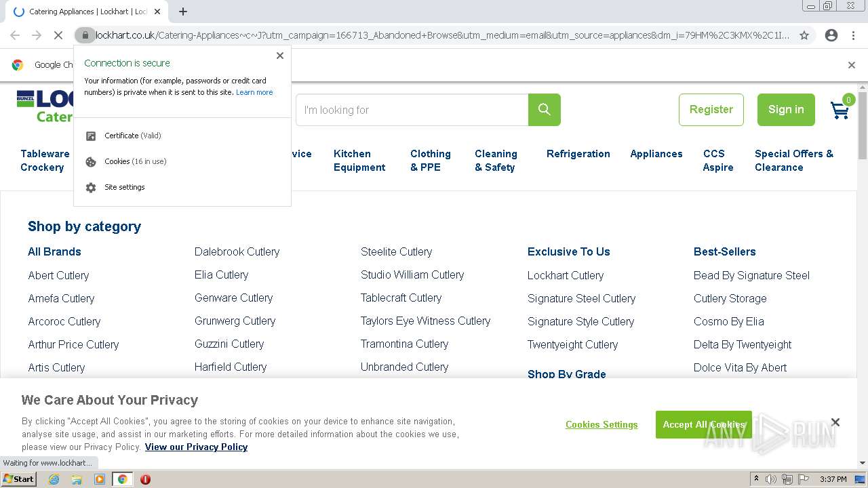This screenshot has width=868, height=488.
Task: Open Dalebrook Cutlery link
Action: coord(237,251)
